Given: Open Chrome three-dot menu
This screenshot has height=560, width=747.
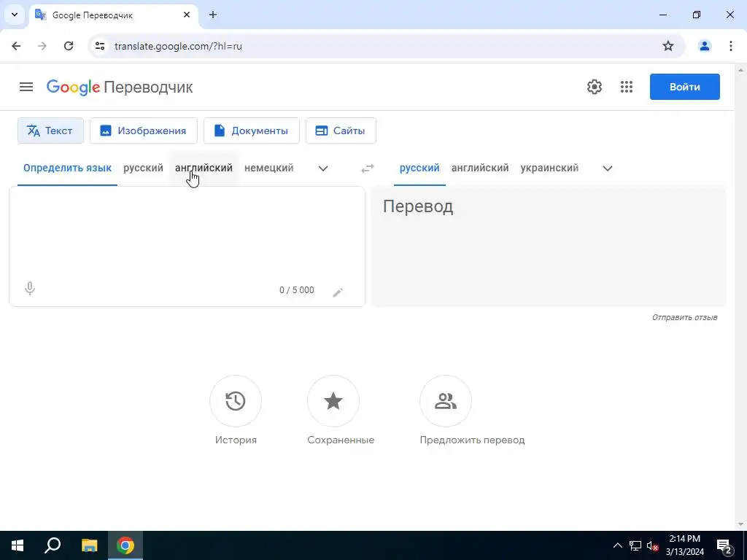Looking at the screenshot, I should click(730, 46).
